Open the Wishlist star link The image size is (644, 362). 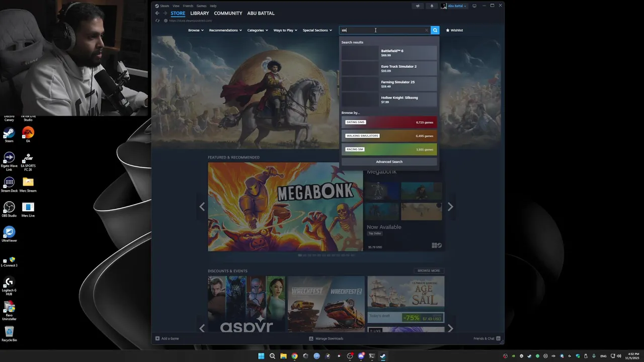point(454,30)
